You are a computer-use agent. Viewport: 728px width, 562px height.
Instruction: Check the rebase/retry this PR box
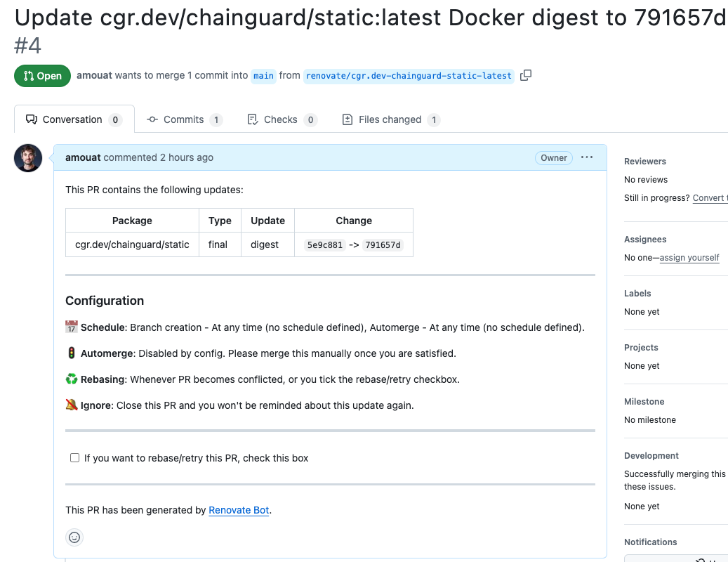[x=74, y=457]
